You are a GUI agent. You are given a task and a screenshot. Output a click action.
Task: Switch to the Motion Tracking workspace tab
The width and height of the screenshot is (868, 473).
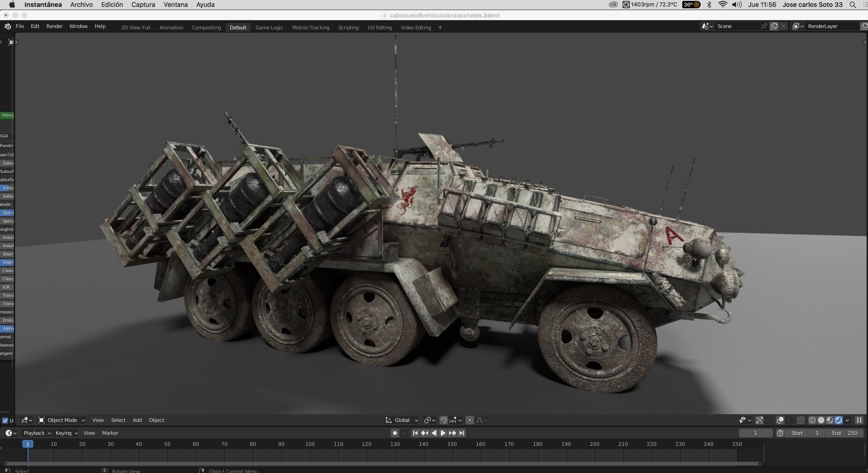coord(311,28)
